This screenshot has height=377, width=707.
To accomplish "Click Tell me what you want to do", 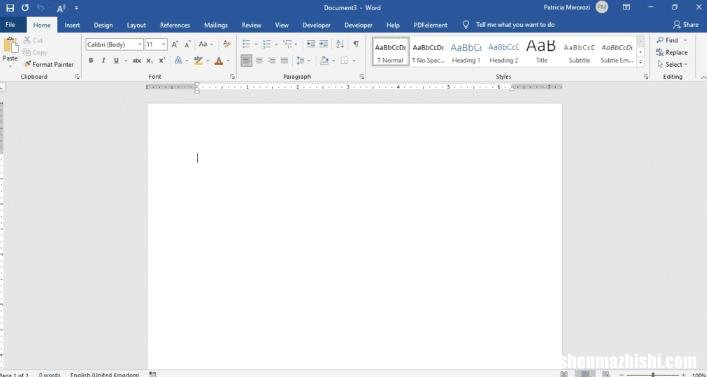I will (515, 25).
